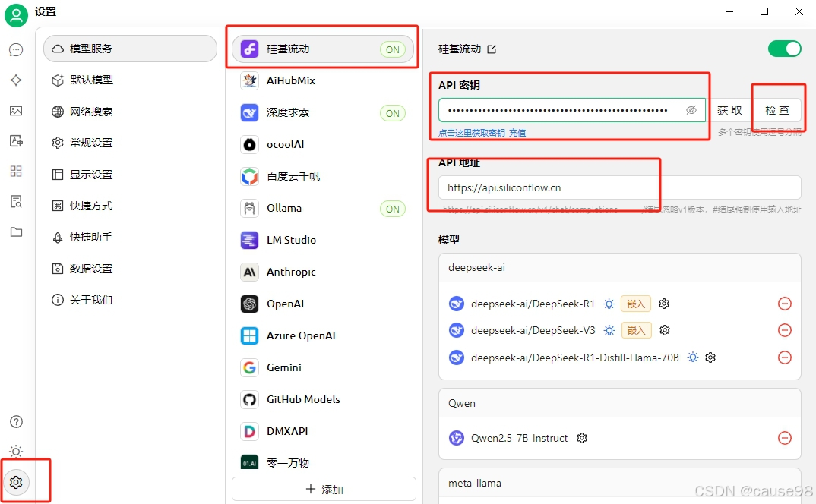Open 数据设置 settings section

(130, 269)
